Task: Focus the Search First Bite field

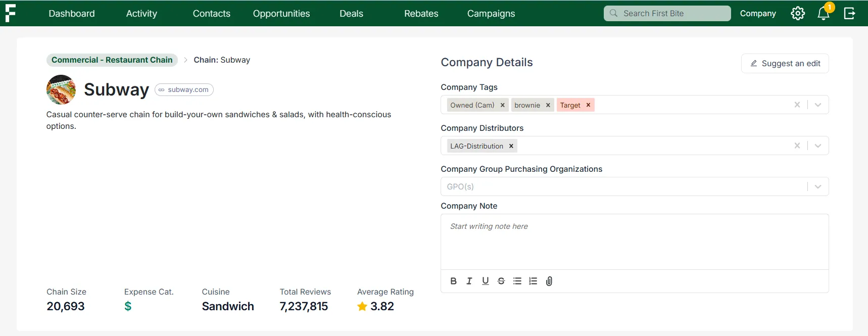Action: [667, 13]
